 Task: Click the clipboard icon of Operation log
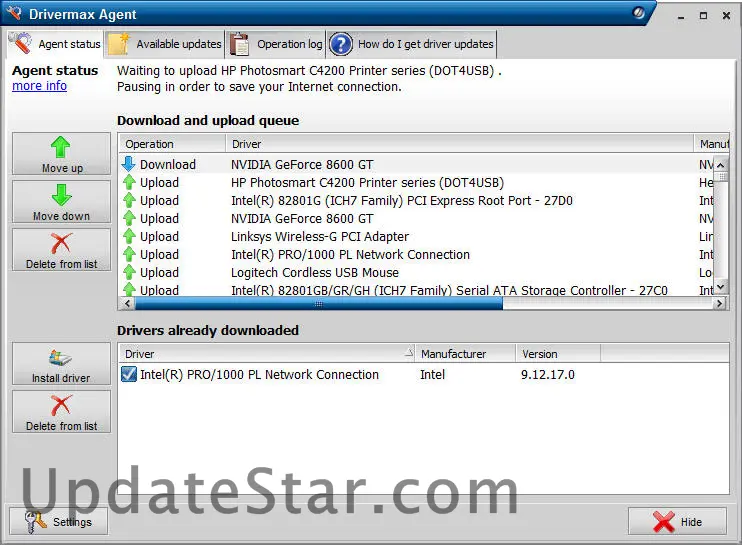[240, 44]
